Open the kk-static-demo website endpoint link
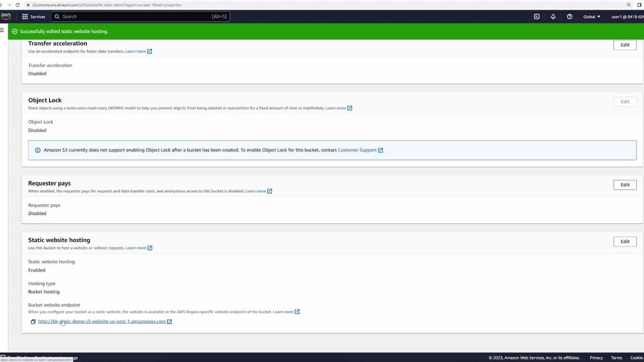This screenshot has width=644, height=362. pyautogui.click(x=102, y=321)
